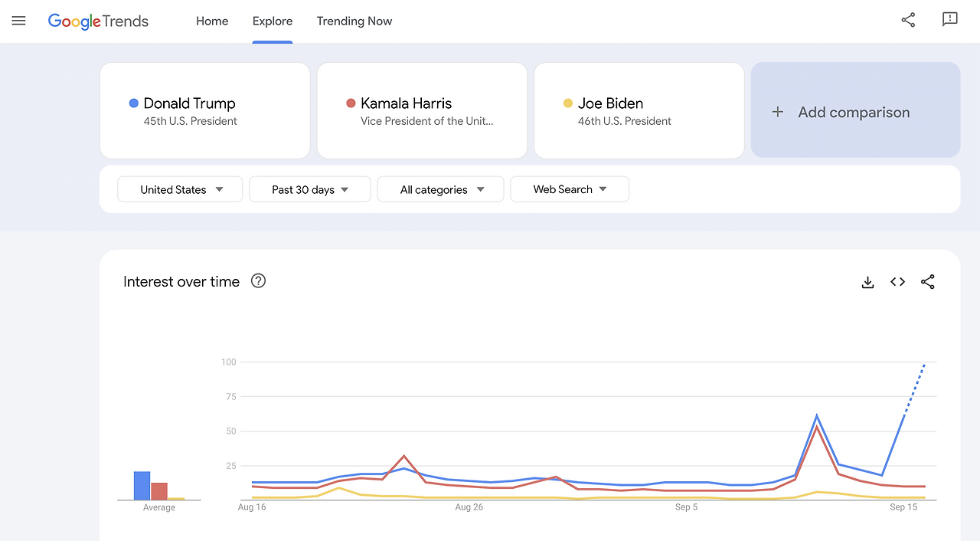Open the Past 30 days time filter
This screenshot has height=541, width=980.
tap(310, 189)
